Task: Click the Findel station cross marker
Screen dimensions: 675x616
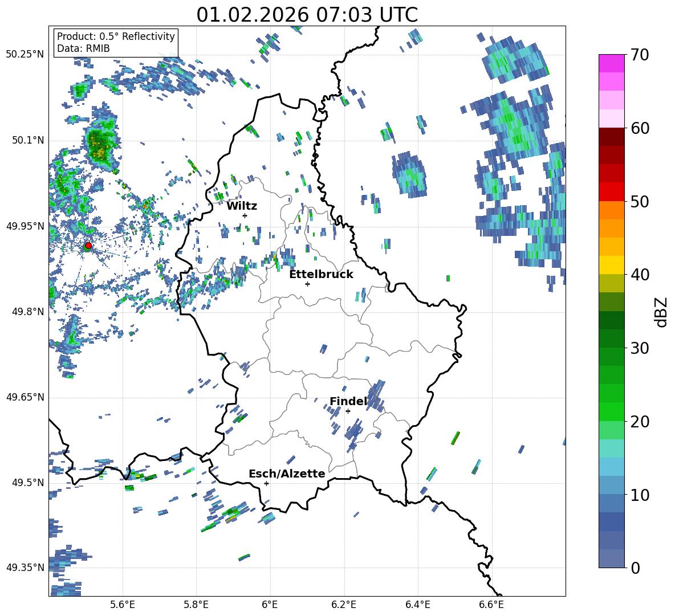Action: point(348,411)
